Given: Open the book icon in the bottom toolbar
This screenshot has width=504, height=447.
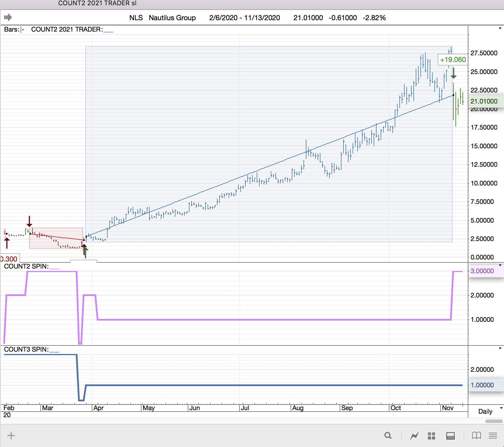Looking at the screenshot, I should 476,436.
